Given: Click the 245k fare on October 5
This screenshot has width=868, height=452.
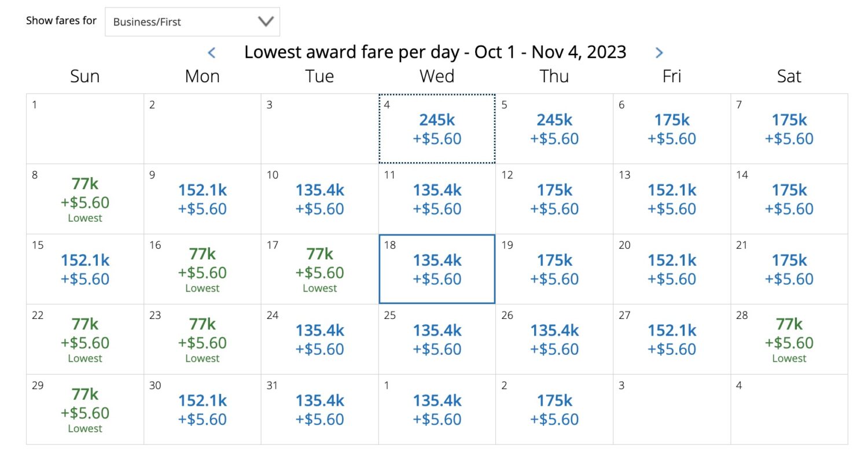Looking at the screenshot, I should pos(554,128).
